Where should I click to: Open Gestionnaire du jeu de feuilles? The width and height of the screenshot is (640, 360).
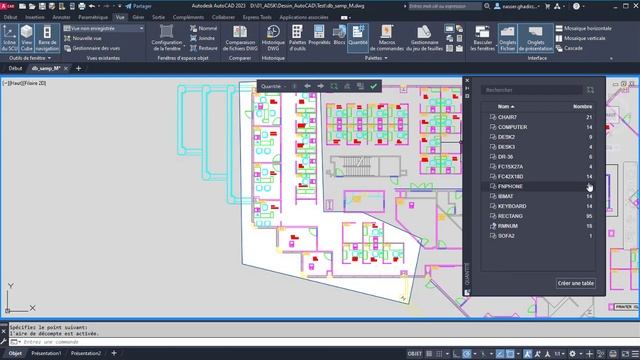click(424, 38)
